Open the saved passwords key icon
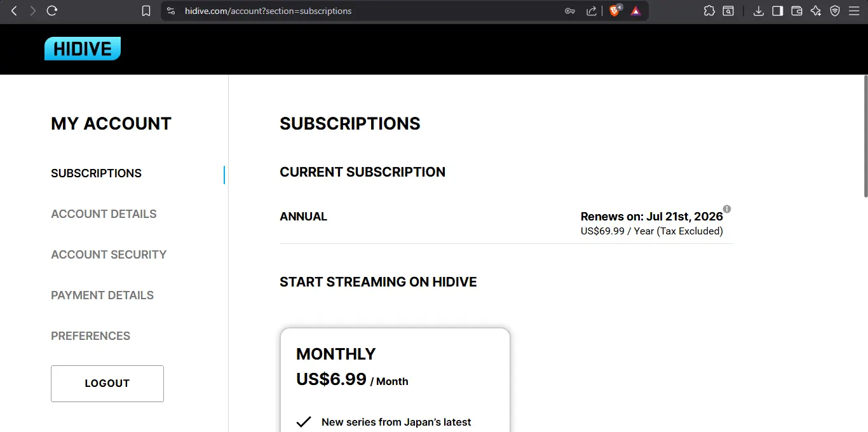 click(x=570, y=11)
